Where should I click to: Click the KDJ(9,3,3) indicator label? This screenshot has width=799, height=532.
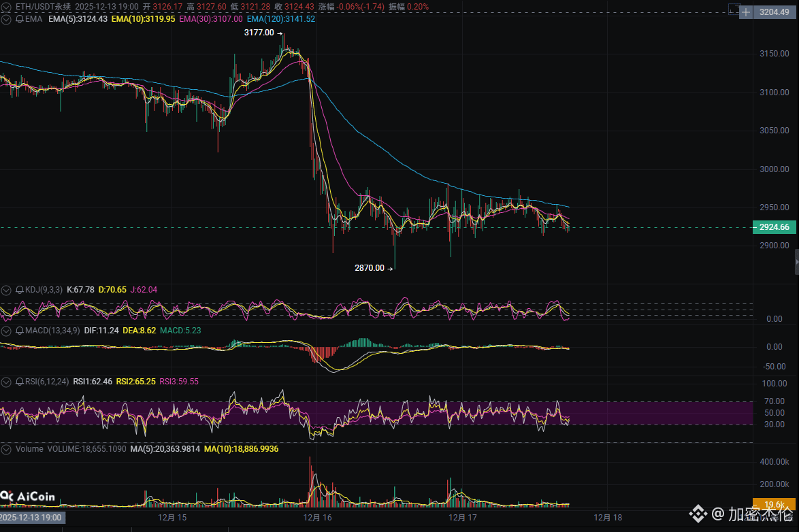tap(44, 290)
